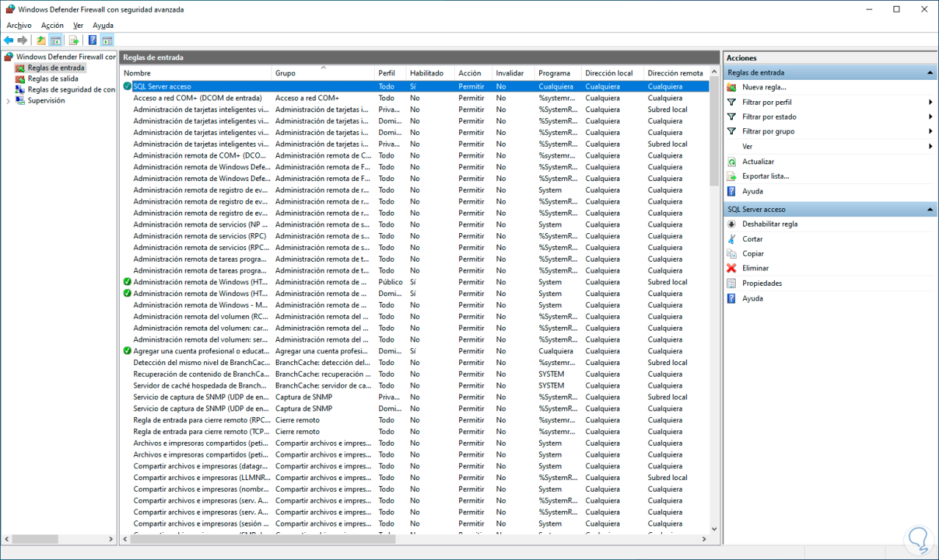Click the Exportar lista icon in Acciones
The height and width of the screenshot is (560, 939).
point(731,176)
